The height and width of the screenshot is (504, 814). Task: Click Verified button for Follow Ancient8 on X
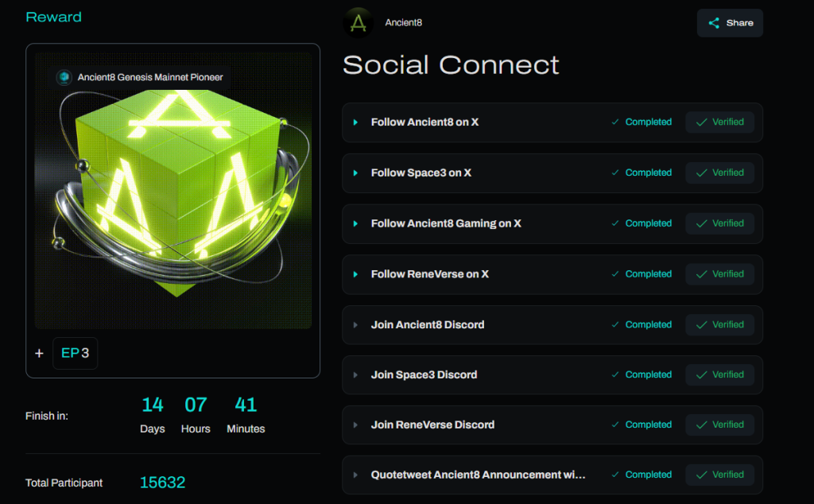click(x=720, y=122)
